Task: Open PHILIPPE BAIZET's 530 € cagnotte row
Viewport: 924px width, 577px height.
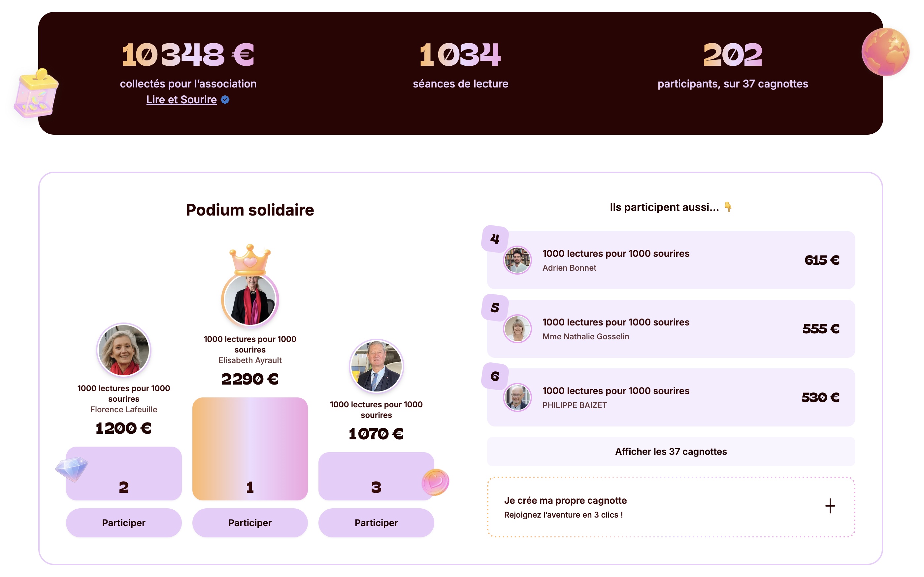Action: 671,398
